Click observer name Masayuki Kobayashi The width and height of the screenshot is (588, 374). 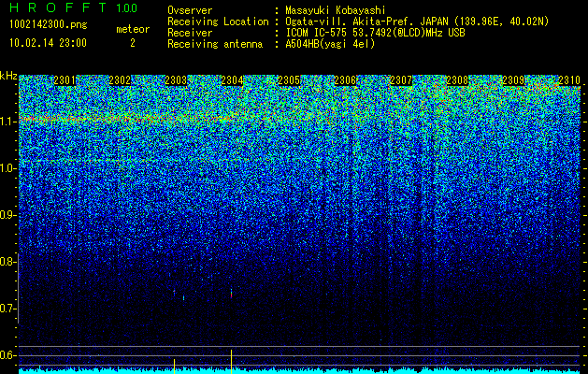(336, 10)
